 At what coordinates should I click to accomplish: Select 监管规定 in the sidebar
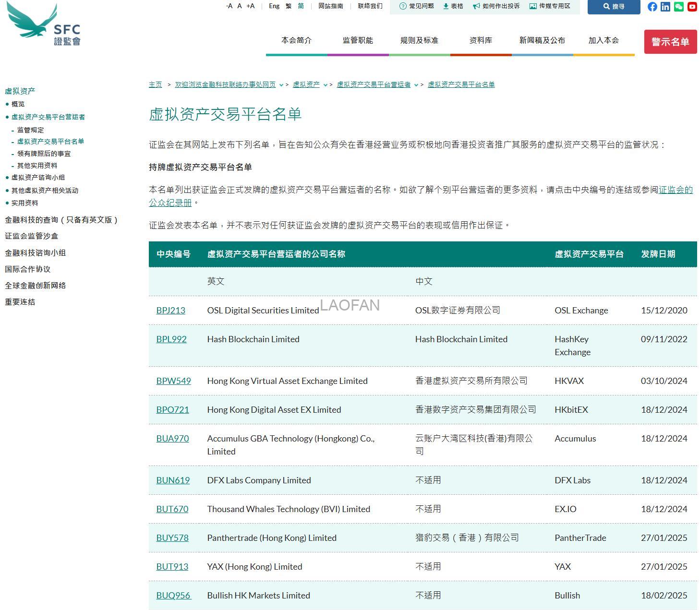[30, 130]
